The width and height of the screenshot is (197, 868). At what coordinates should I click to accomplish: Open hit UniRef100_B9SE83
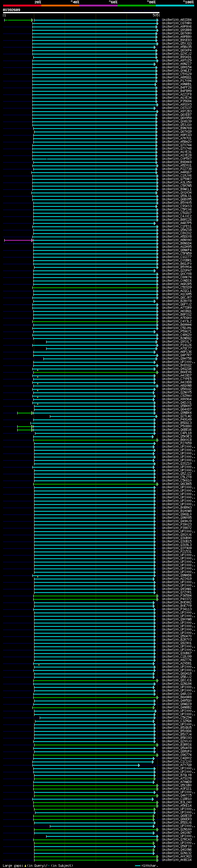177,40
